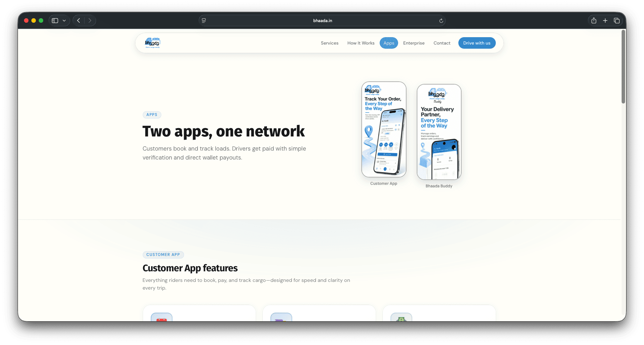
Task: Click the Customer App features heading
Action: 190,268
